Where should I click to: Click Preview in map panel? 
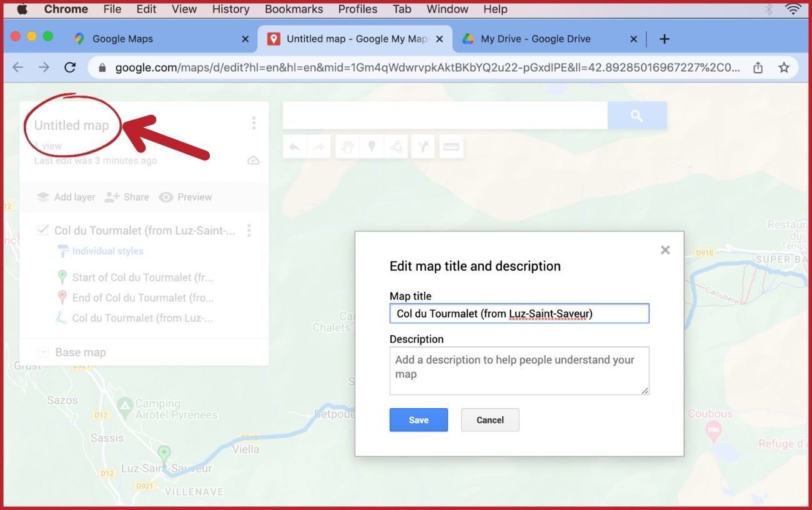coord(186,197)
